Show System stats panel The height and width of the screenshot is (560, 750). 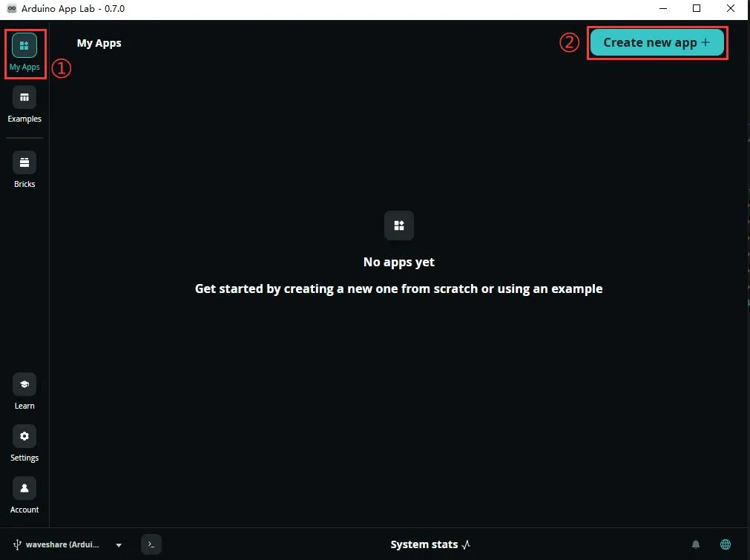tap(430, 544)
